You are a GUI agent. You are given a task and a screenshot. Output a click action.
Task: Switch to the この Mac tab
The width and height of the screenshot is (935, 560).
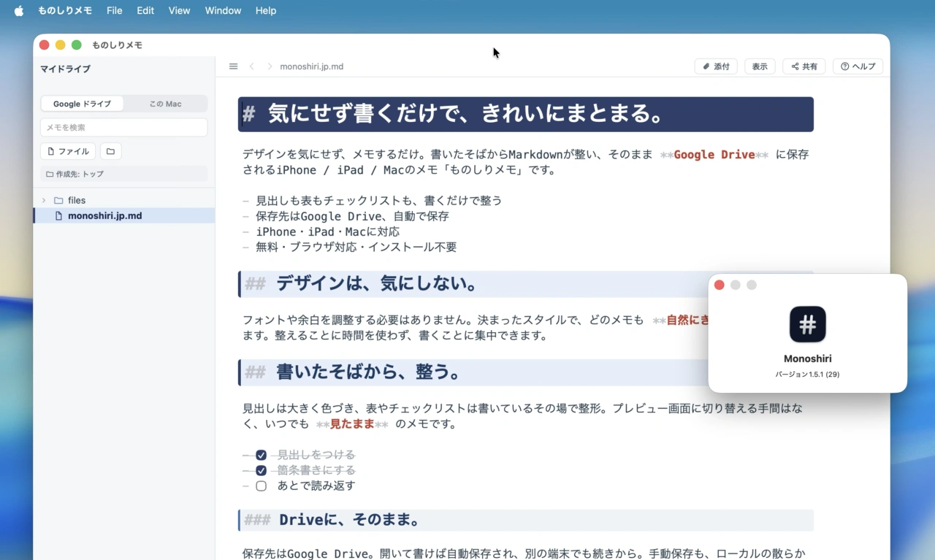[x=165, y=104]
